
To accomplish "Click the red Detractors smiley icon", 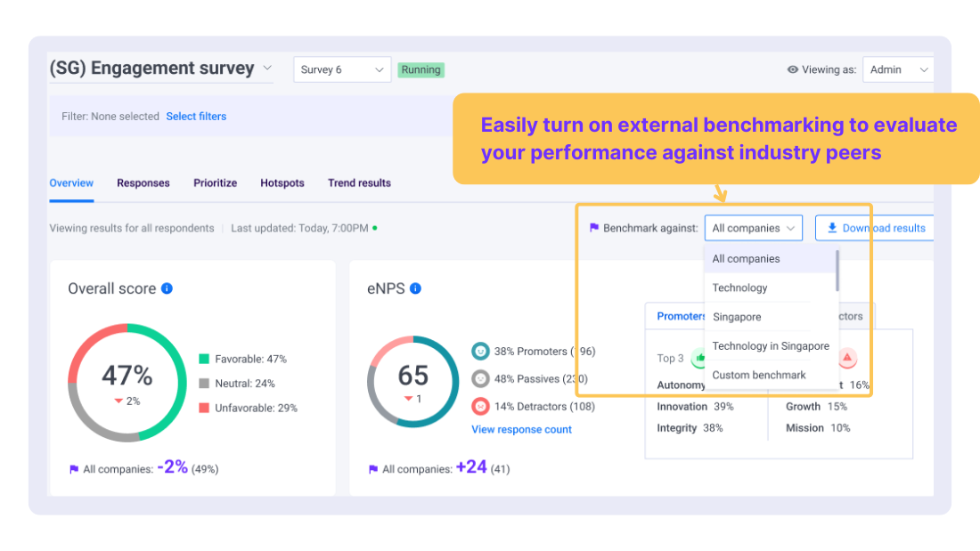I will [x=481, y=406].
